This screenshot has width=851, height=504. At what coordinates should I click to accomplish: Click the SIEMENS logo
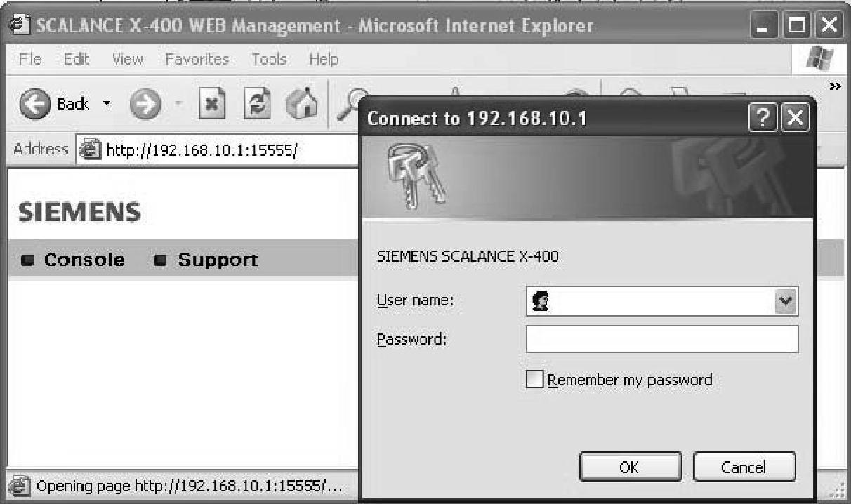pos(79,212)
